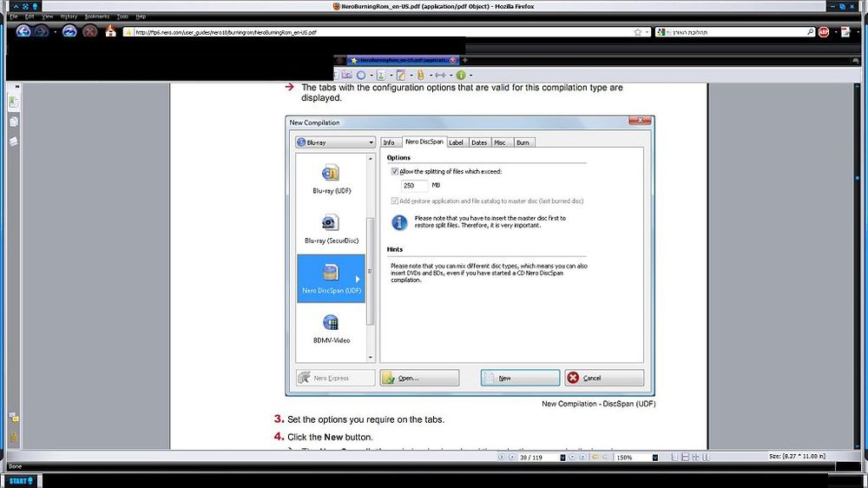Viewport: 868px width, 488px height.
Task: Click the Cancel button
Action: point(604,378)
